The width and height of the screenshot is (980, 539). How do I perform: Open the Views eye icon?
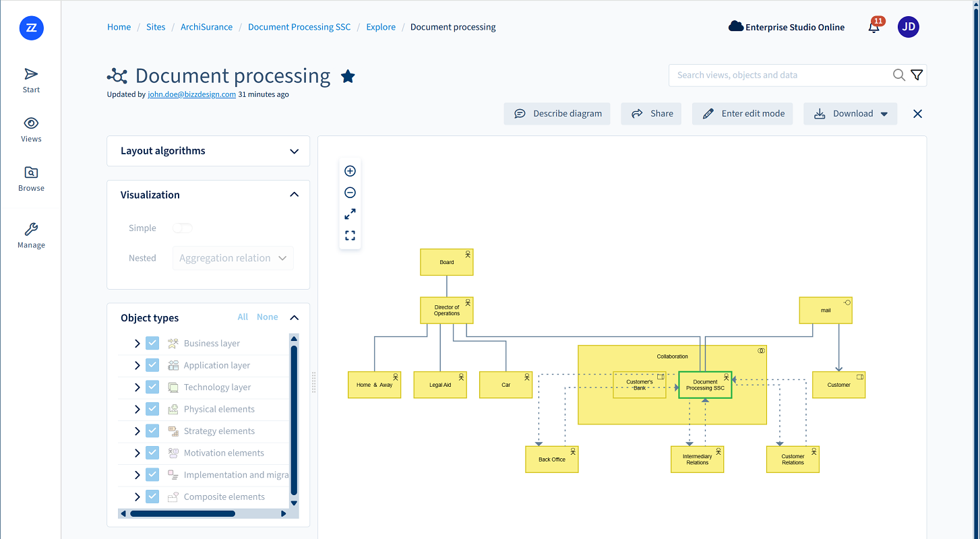tap(31, 123)
